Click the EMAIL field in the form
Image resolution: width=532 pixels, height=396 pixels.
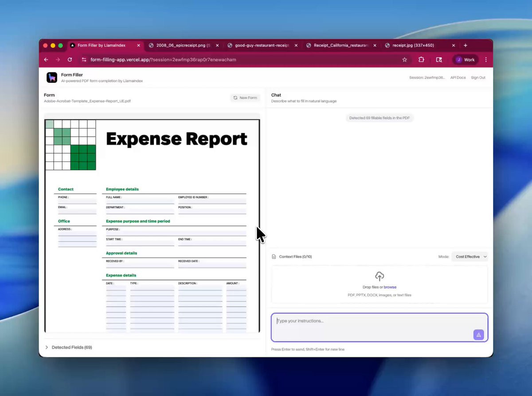[x=77, y=212]
